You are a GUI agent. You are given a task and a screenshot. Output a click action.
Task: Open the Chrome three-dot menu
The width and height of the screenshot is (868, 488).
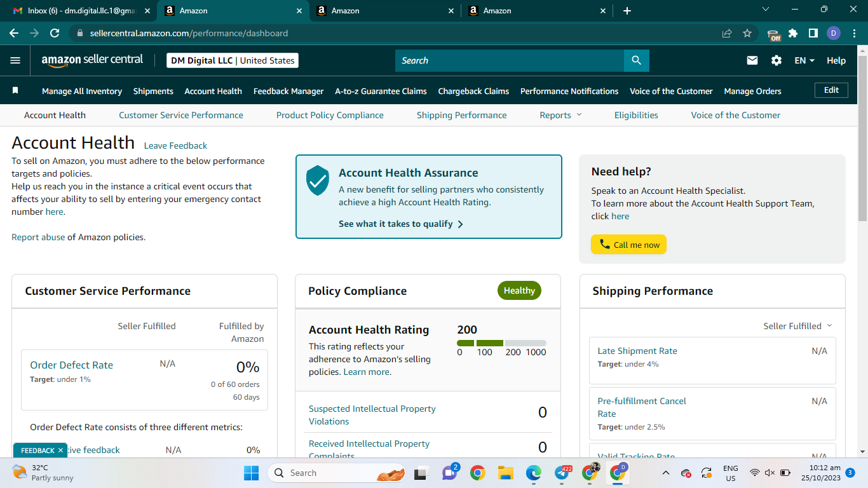point(853,33)
